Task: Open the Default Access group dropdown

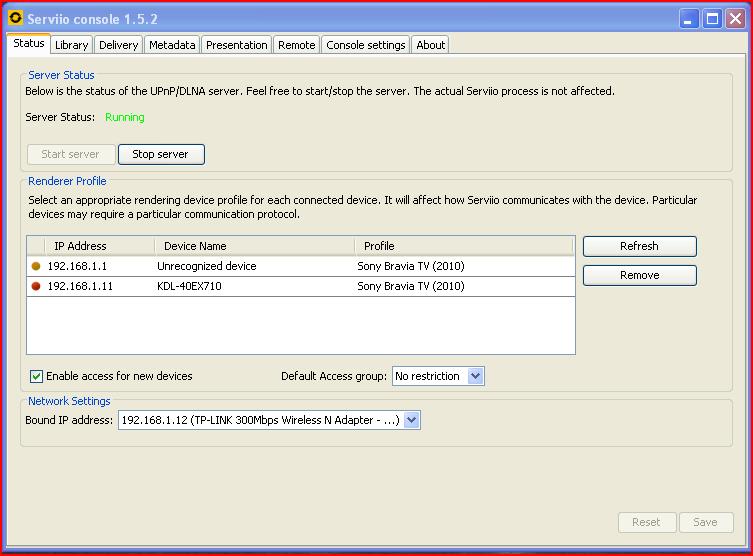Action: tap(438, 376)
